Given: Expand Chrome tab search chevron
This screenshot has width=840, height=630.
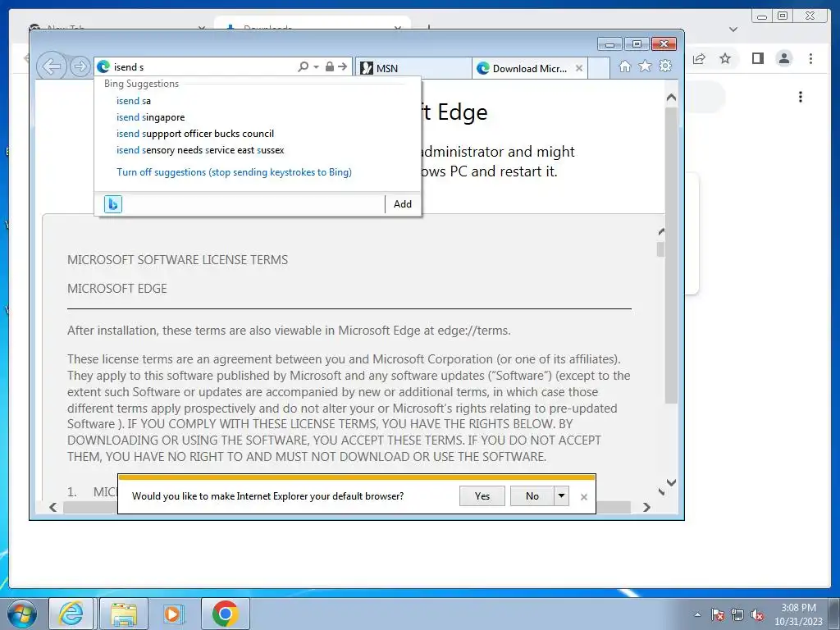Looking at the screenshot, I should [733, 30].
